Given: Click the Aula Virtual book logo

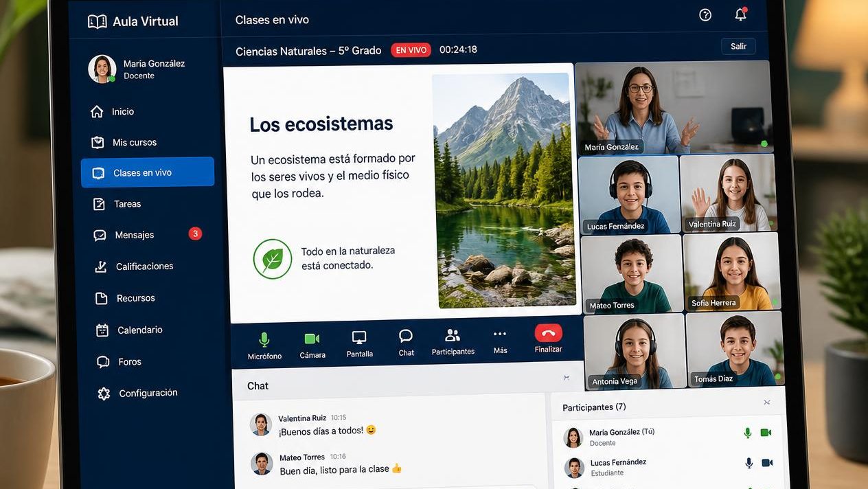Looking at the screenshot, I should click(x=98, y=21).
